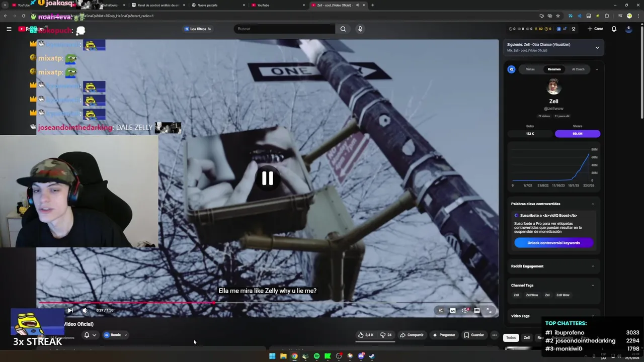
Task: Open the Los filtros dropdown
Action: tap(198, 29)
